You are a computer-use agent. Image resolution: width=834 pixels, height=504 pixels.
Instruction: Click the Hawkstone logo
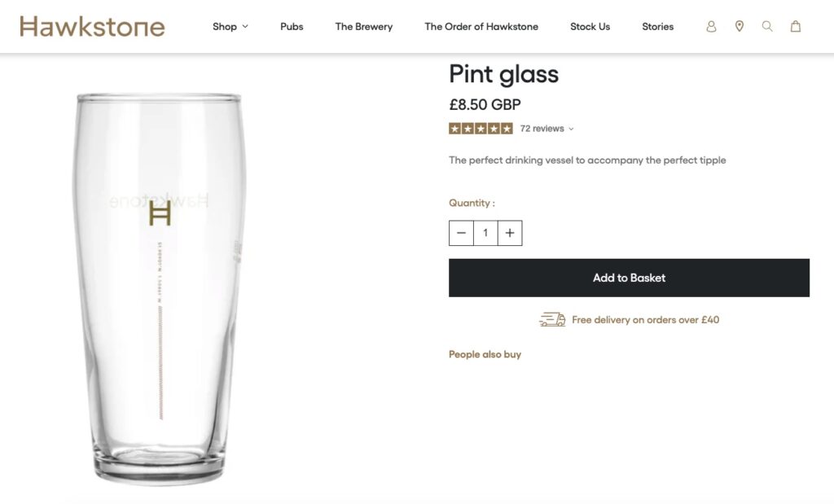[x=92, y=26]
